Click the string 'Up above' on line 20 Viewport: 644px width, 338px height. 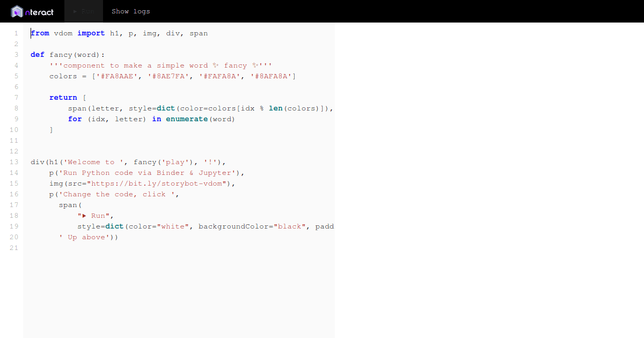click(84, 237)
